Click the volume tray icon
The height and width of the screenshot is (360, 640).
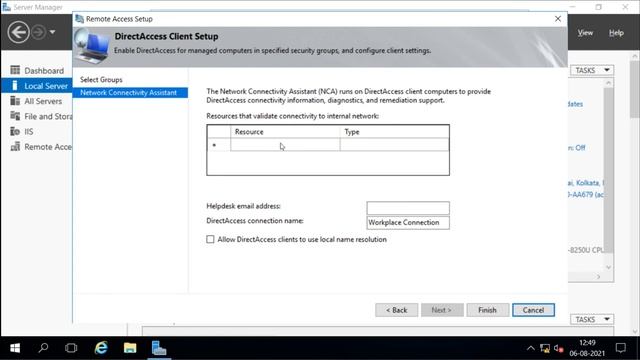click(558, 348)
